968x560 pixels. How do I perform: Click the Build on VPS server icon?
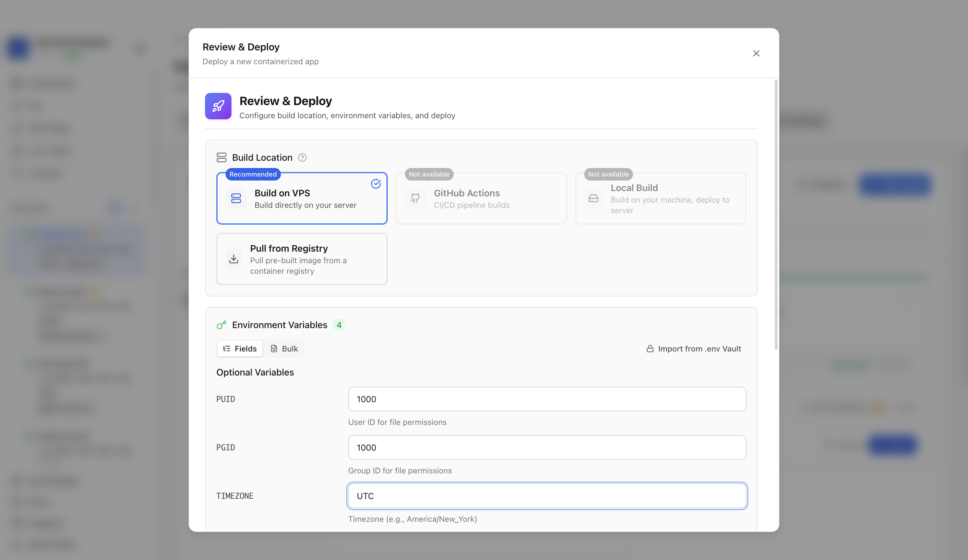(236, 198)
